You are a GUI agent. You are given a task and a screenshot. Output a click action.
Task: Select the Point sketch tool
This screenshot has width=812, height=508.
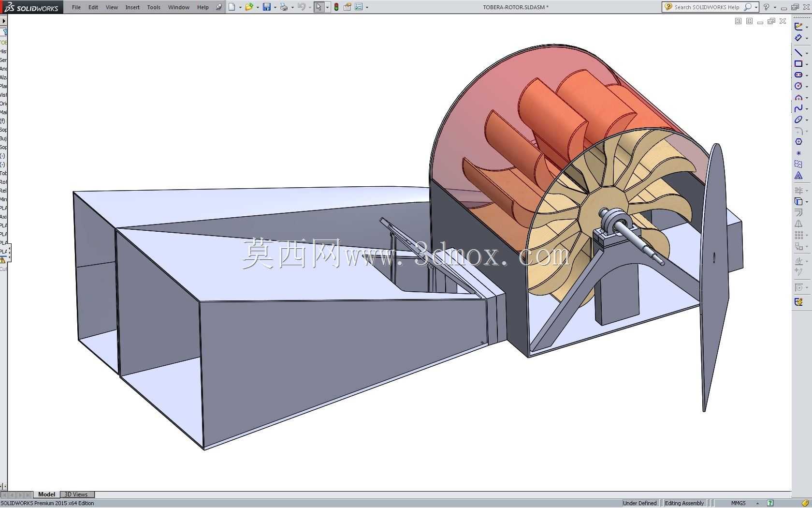[798, 153]
